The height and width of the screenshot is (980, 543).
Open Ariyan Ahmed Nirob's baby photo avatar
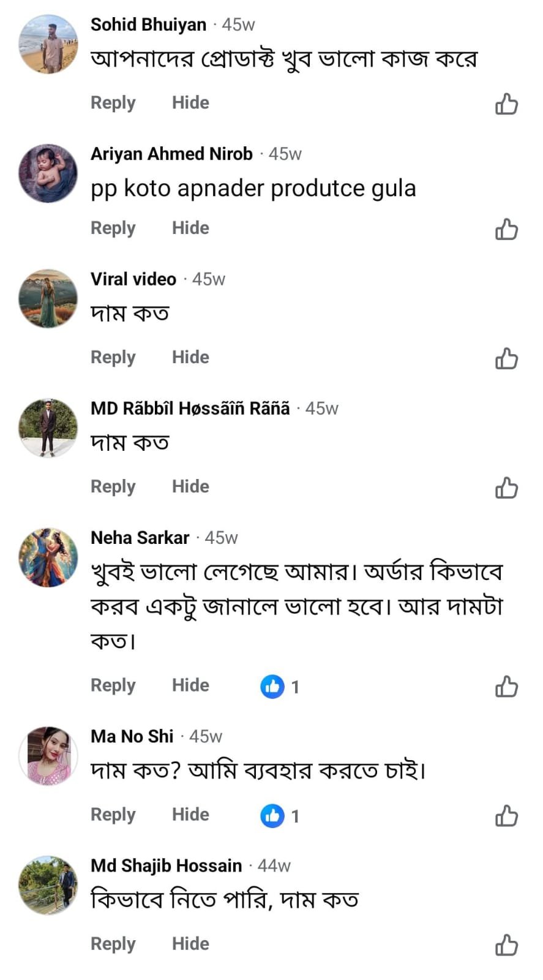(48, 174)
